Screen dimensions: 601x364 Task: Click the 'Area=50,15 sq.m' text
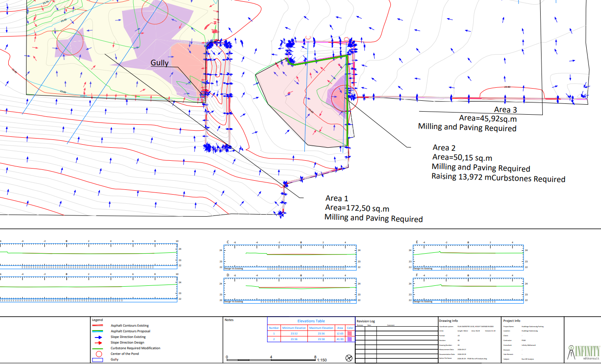[x=462, y=158]
